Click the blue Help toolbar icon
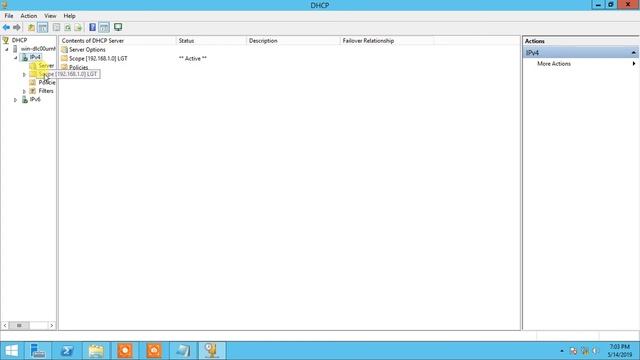The width and height of the screenshot is (640, 360). (x=93, y=27)
